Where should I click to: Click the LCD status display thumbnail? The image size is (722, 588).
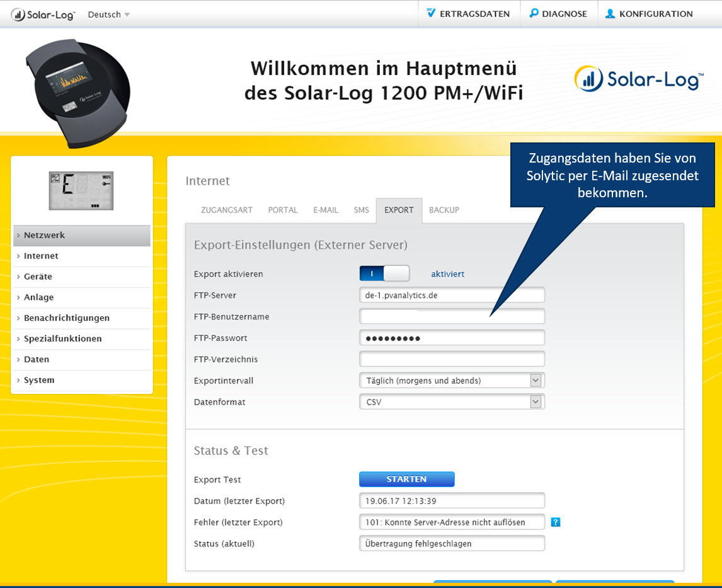(81, 190)
